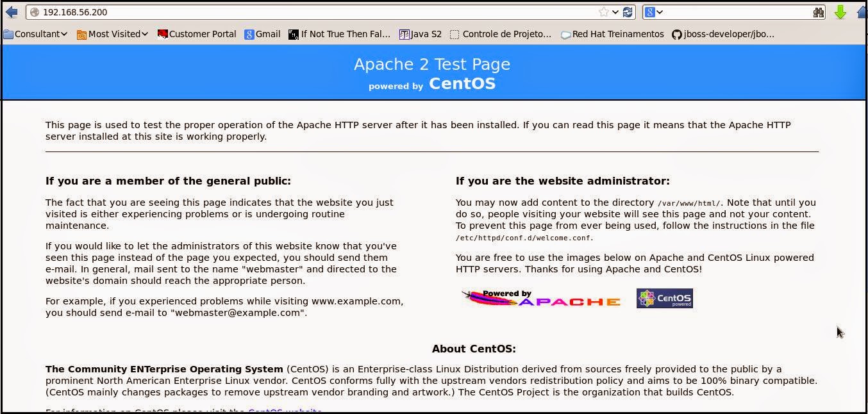Reload the page with the refresh icon

click(628, 12)
